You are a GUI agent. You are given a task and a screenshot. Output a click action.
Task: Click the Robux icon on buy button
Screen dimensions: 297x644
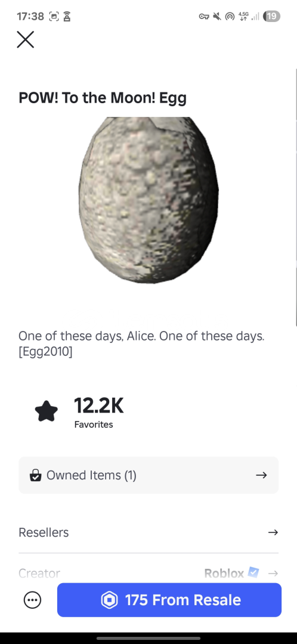[109, 600]
